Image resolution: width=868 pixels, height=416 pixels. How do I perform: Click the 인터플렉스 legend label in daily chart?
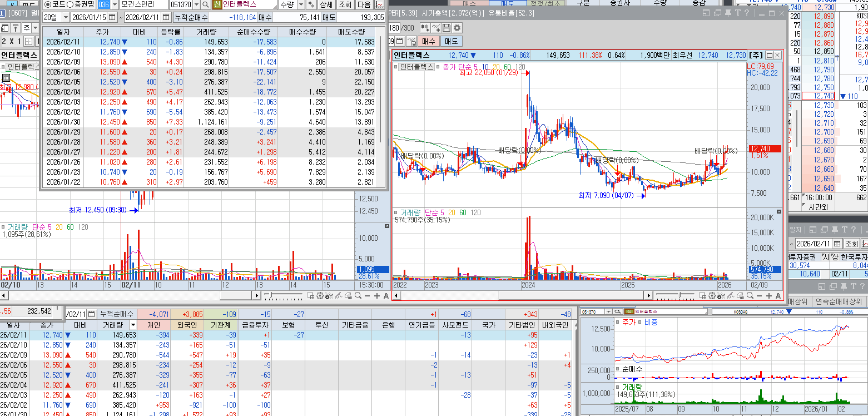[x=417, y=66]
